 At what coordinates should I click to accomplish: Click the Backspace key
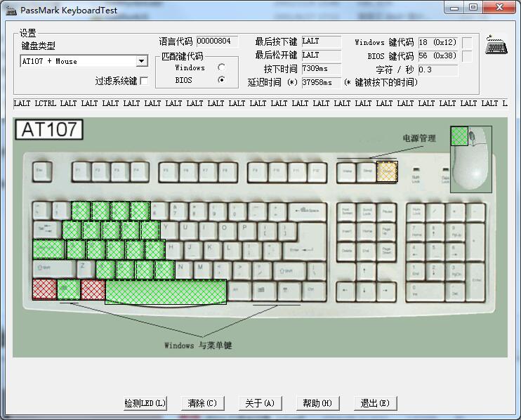(308, 211)
